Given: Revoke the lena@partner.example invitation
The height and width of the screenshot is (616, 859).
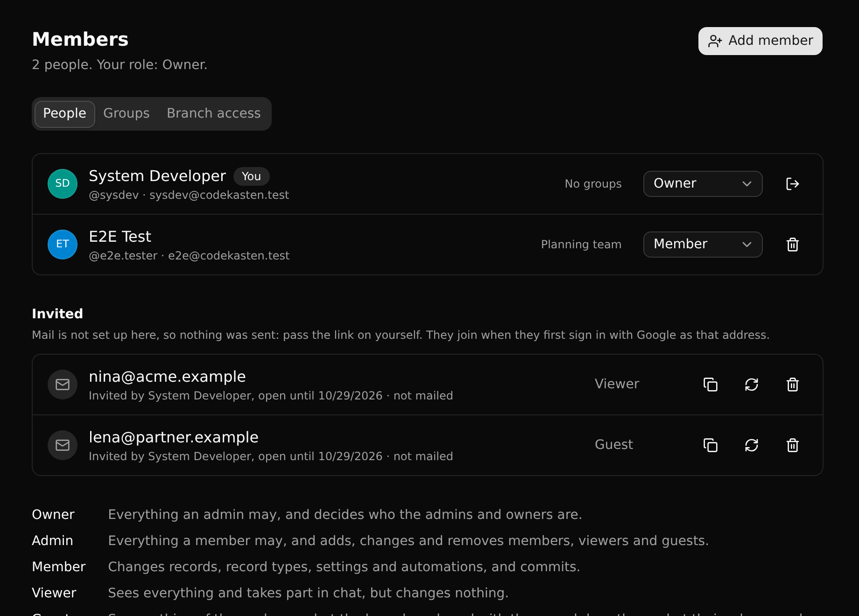Looking at the screenshot, I should pos(792,445).
